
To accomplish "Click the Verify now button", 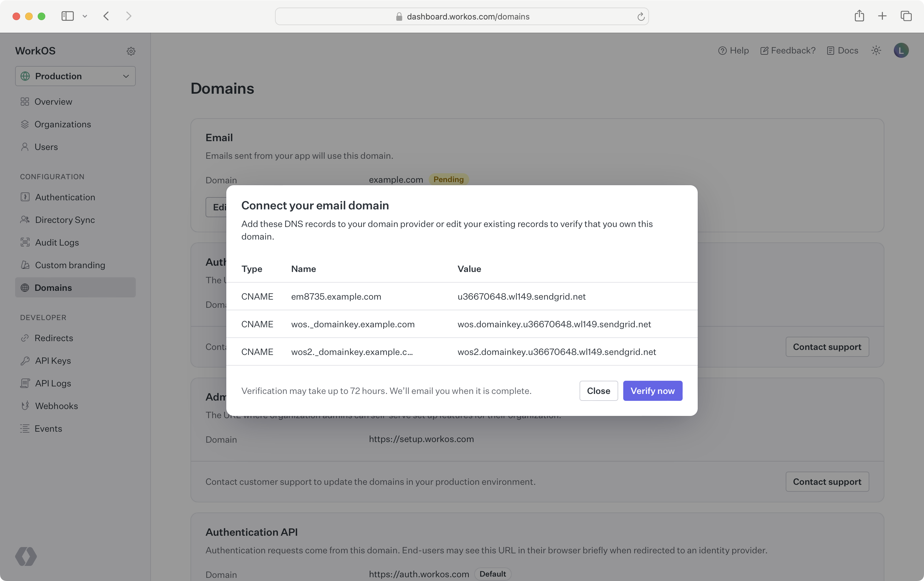I will pyautogui.click(x=652, y=390).
